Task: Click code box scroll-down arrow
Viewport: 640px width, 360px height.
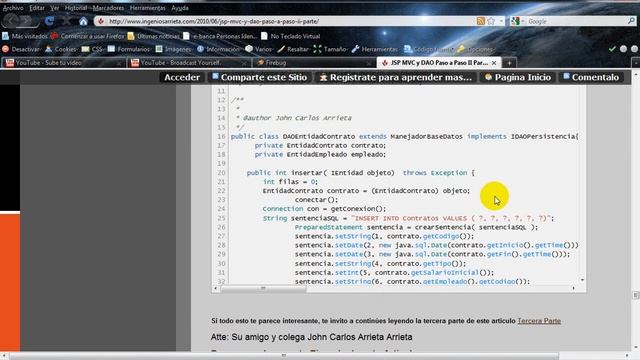Action: tap(582, 280)
